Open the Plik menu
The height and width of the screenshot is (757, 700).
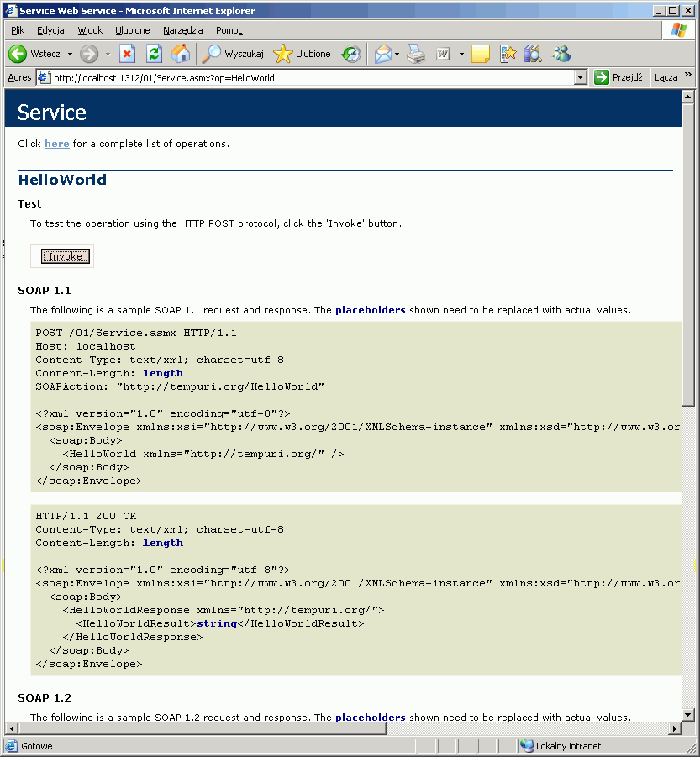click(x=18, y=30)
